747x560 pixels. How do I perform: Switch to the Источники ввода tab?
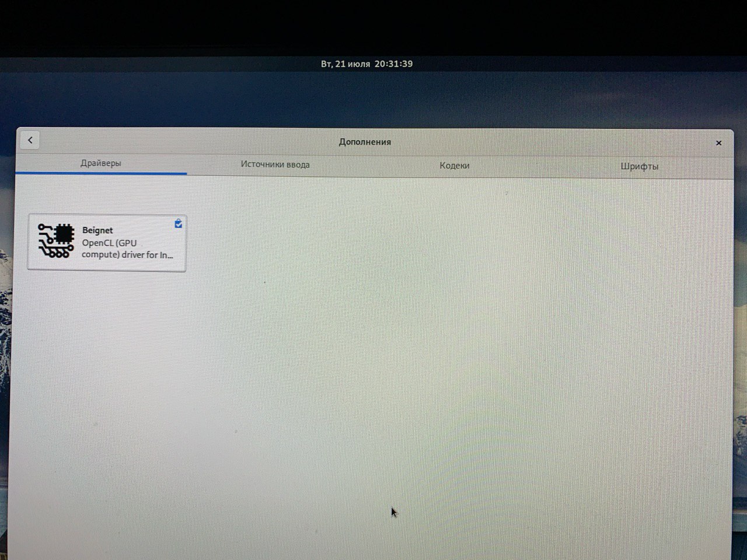click(x=275, y=164)
